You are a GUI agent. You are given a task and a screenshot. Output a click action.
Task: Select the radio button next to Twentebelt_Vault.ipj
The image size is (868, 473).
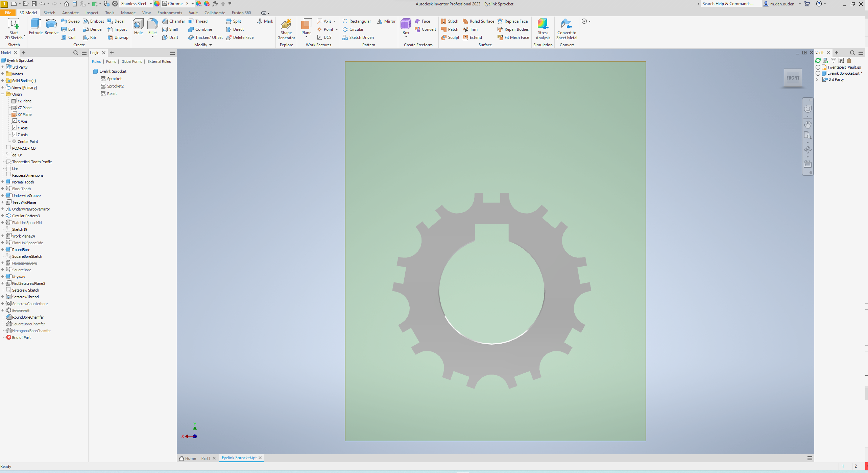point(818,67)
